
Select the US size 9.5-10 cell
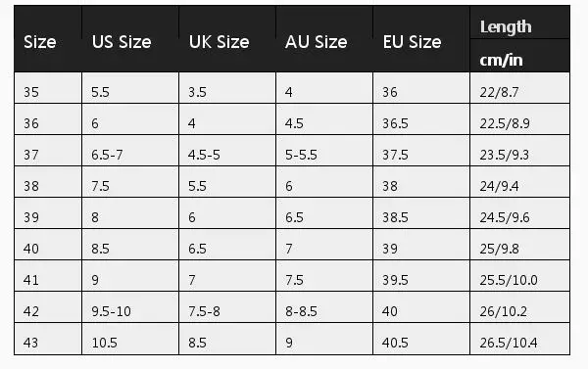[130, 307]
